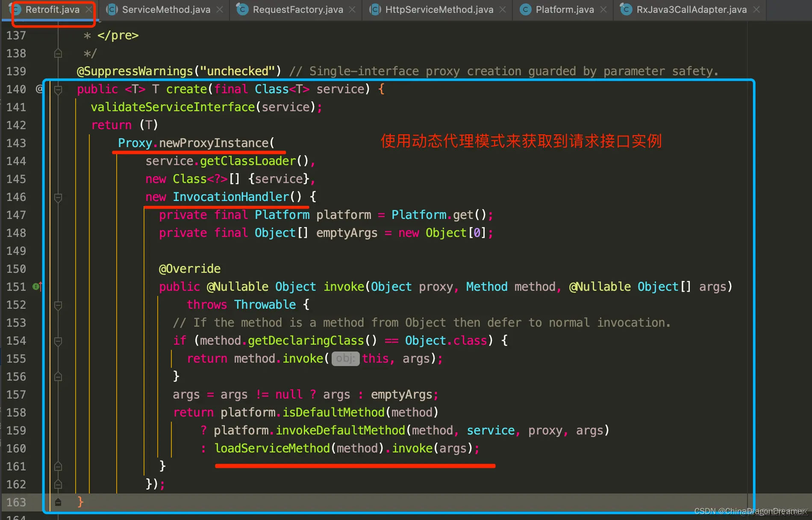Viewport: 812px width, 520px height.
Task: Click getDeclaringClass on line 154
Action: pos(306,341)
